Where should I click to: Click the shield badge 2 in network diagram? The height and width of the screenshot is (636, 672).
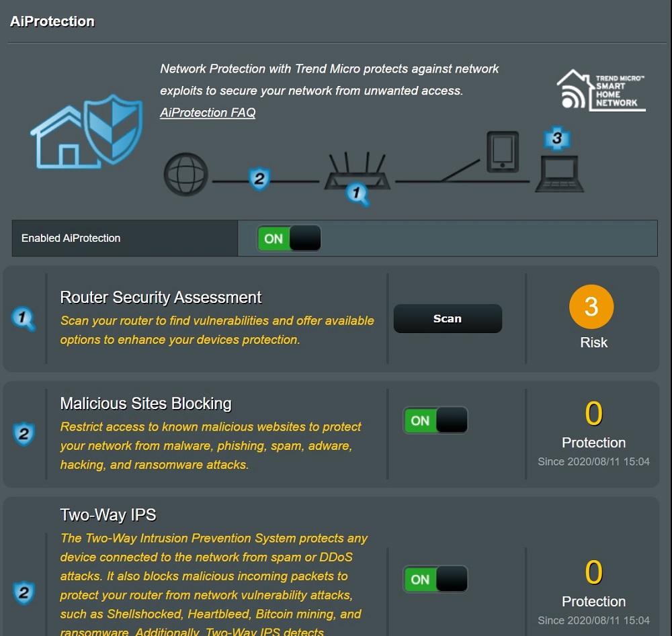point(259,179)
